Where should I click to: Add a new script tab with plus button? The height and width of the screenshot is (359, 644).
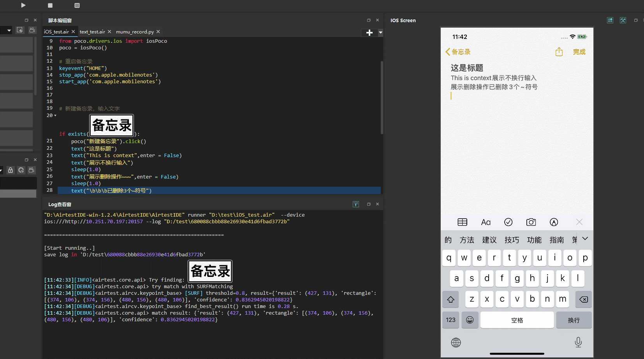point(370,33)
